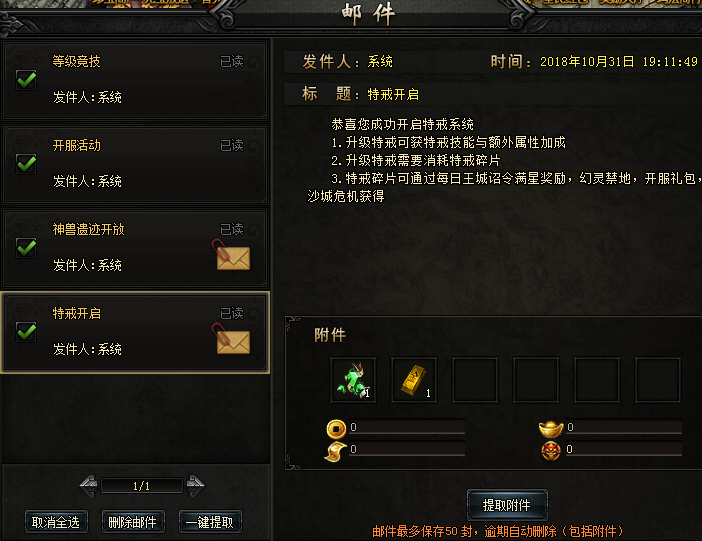
Task: Uncheck the 开服活动 mail checkbox
Action: (x=26, y=164)
